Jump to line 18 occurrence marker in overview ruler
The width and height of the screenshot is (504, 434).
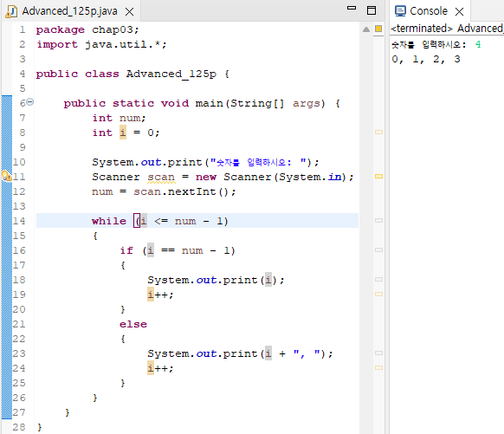click(379, 279)
